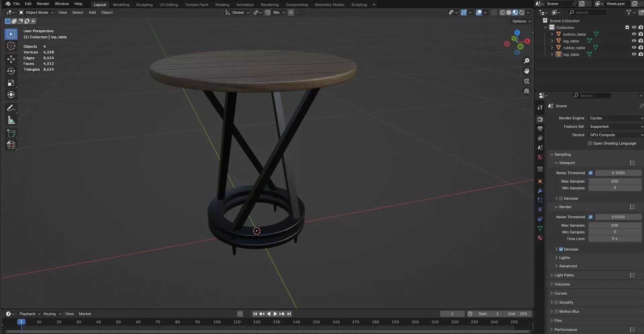The image size is (644, 334).
Task: Expand the Performance panel
Action: 565,330
